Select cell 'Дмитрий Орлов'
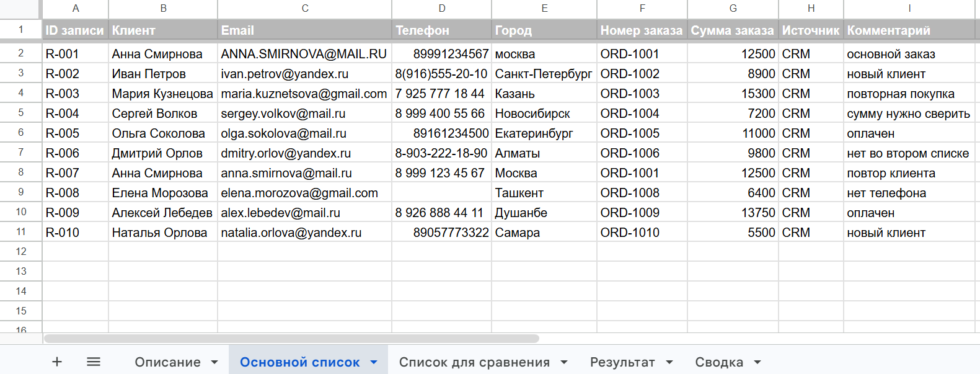Viewport: 980px width, 374px height. 163,153
